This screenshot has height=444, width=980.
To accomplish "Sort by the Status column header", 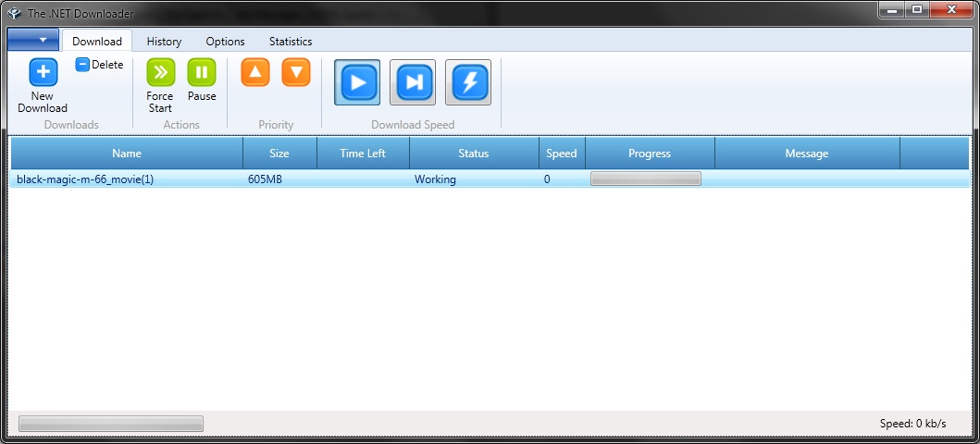I will tap(474, 153).
